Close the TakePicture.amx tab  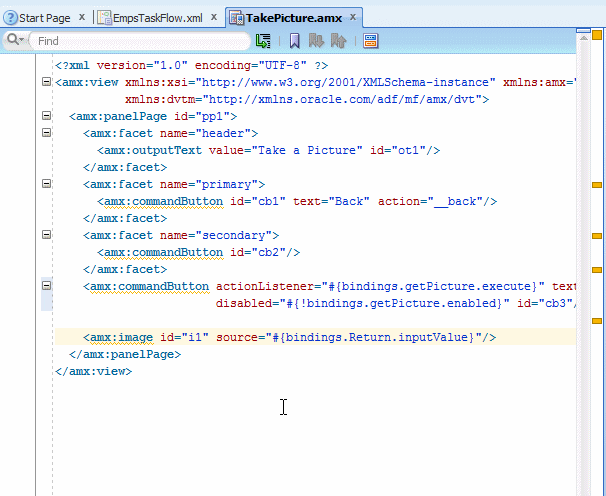click(x=353, y=17)
